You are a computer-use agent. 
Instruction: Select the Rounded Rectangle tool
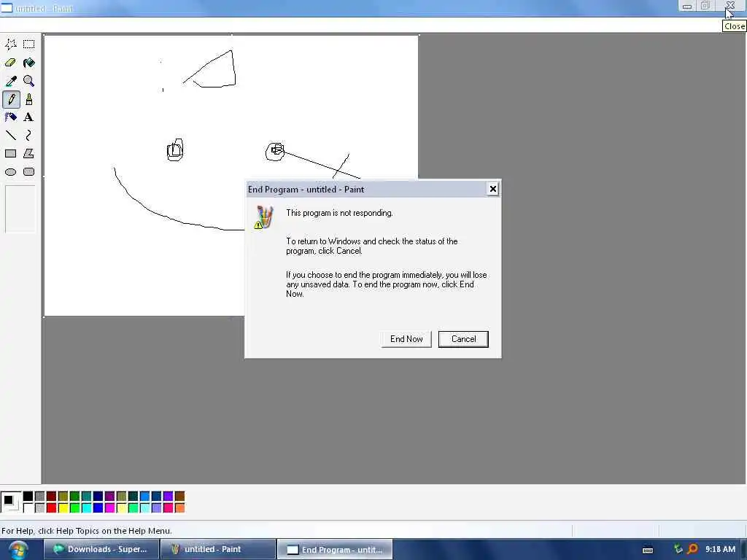coord(29,172)
